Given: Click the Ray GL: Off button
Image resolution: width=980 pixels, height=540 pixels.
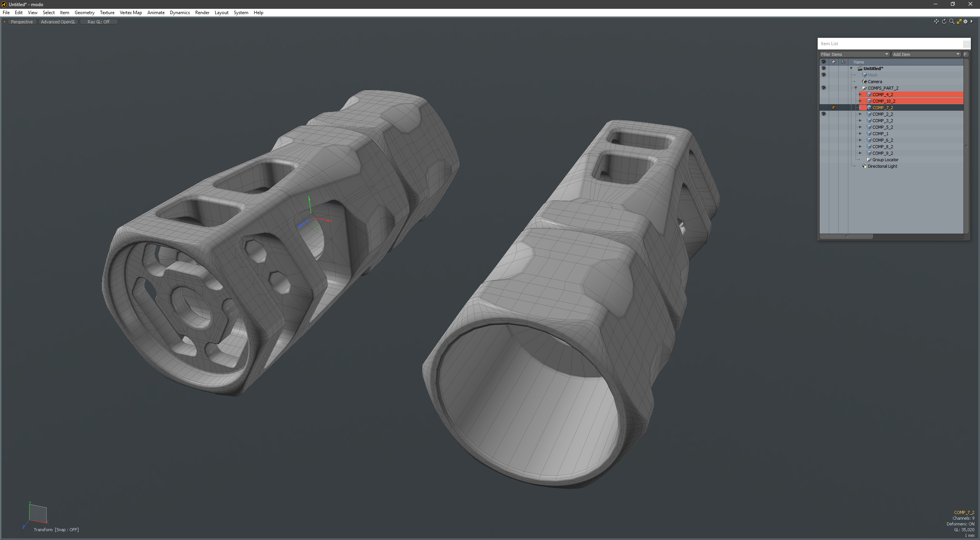Looking at the screenshot, I should point(98,22).
